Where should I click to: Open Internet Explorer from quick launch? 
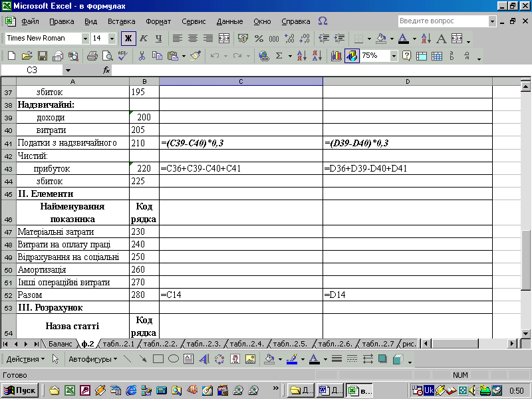coord(131,390)
